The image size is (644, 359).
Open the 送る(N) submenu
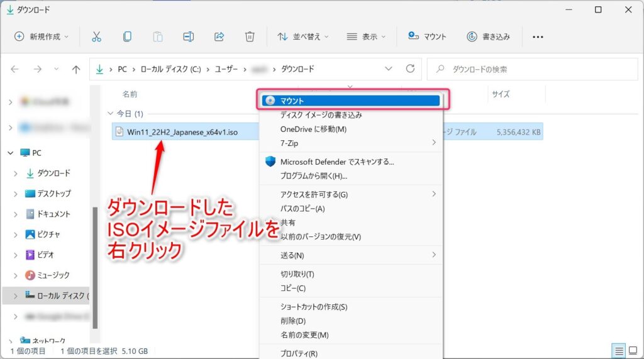pyautogui.click(x=352, y=255)
